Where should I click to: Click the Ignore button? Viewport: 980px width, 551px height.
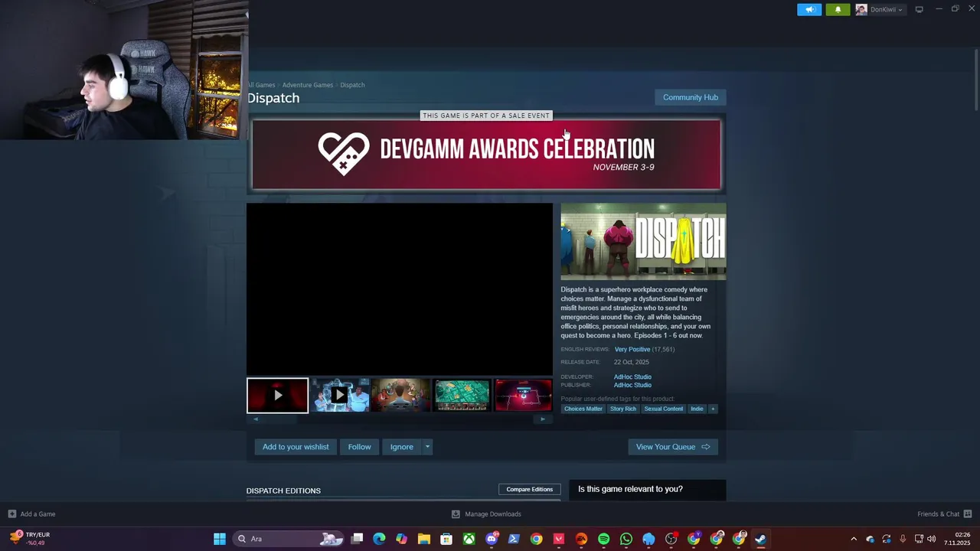(x=401, y=447)
